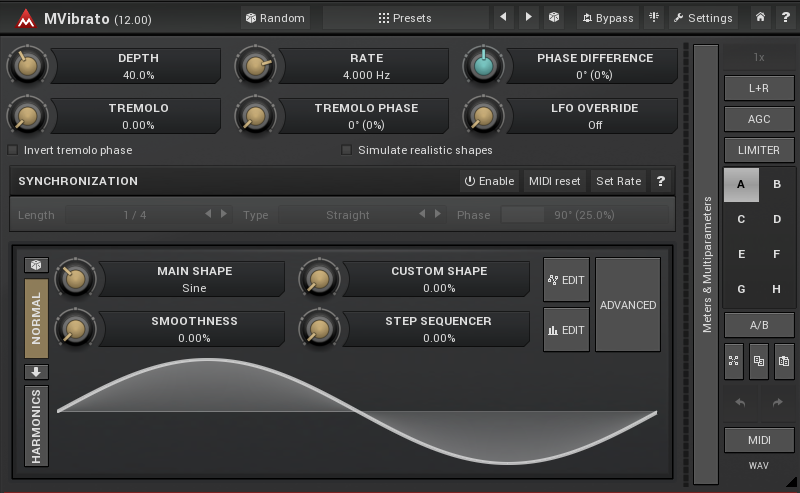Edit the step sequencer

[x=566, y=330]
